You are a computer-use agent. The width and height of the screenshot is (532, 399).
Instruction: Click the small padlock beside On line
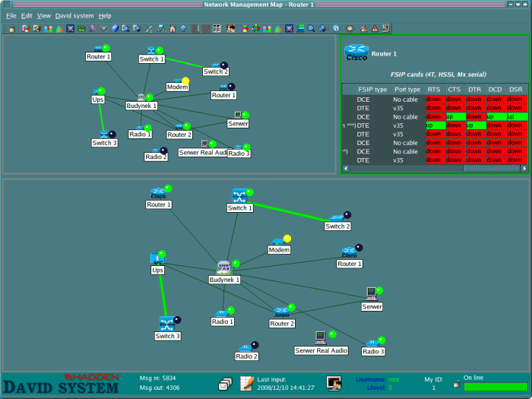(x=457, y=384)
